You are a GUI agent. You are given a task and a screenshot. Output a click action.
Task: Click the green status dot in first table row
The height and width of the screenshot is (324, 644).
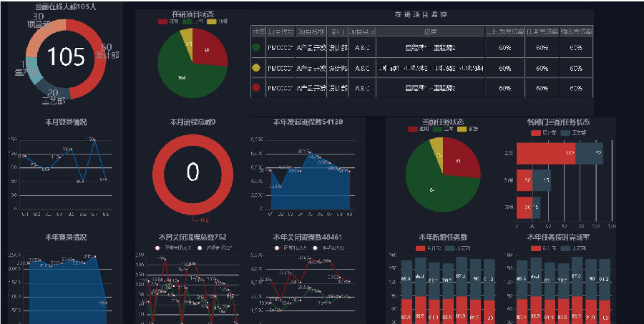(257, 48)
